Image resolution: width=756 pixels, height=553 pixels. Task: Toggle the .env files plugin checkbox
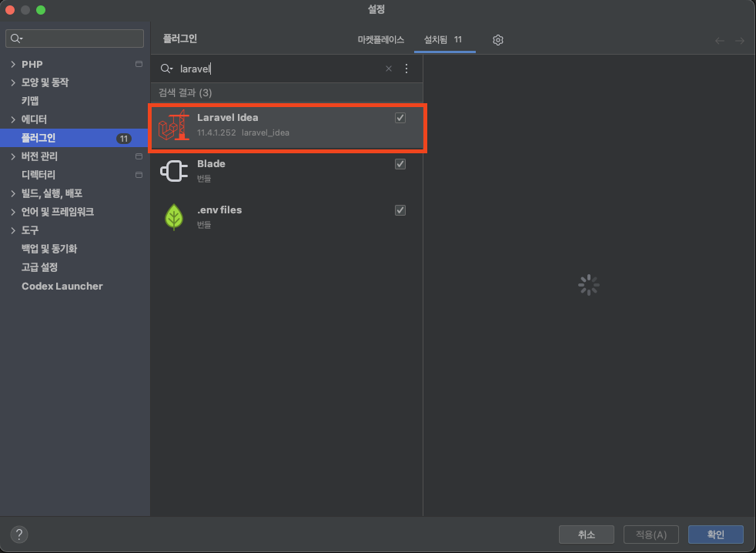pos(400,209)
